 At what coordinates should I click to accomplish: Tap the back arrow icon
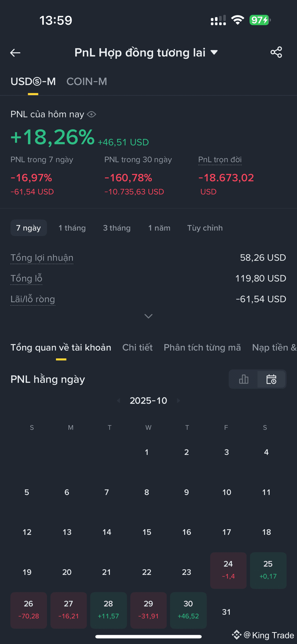pyautogui.click(x=15, y=53)
